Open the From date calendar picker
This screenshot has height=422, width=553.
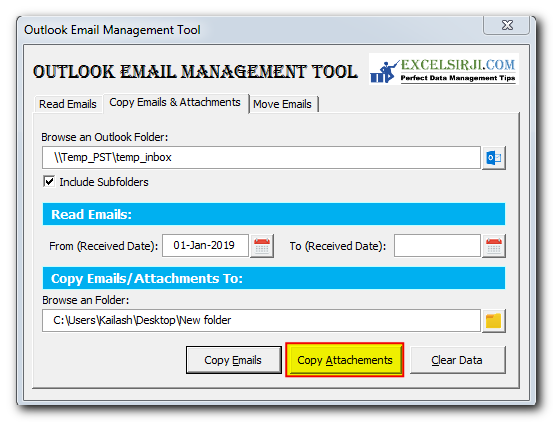pyautogui.click(x=262, y=246)
